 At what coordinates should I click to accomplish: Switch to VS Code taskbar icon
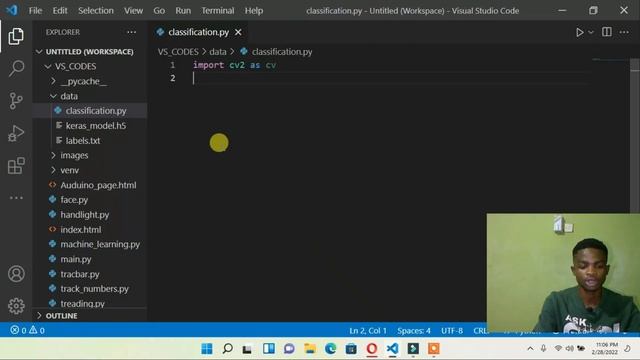[392, 349]
